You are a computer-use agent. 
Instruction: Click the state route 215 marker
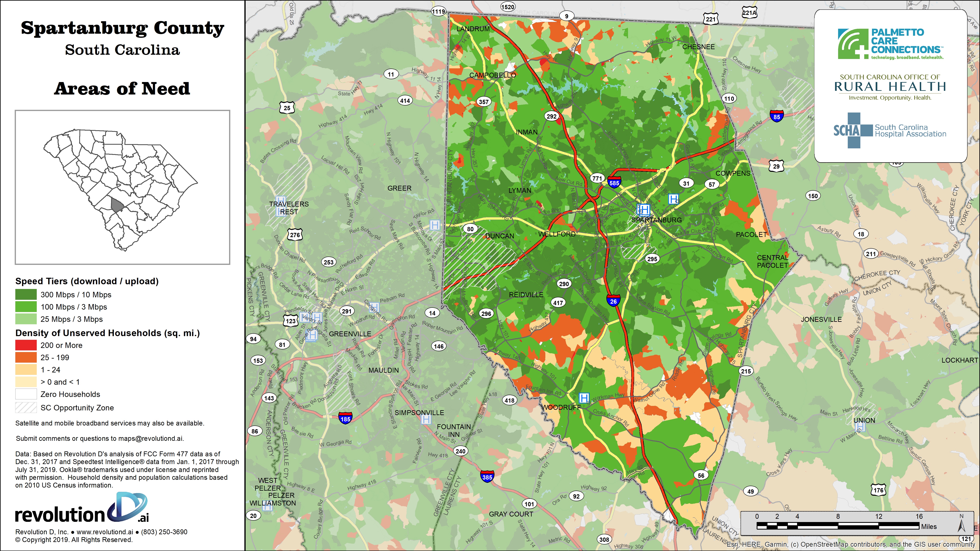coord(746,371)
